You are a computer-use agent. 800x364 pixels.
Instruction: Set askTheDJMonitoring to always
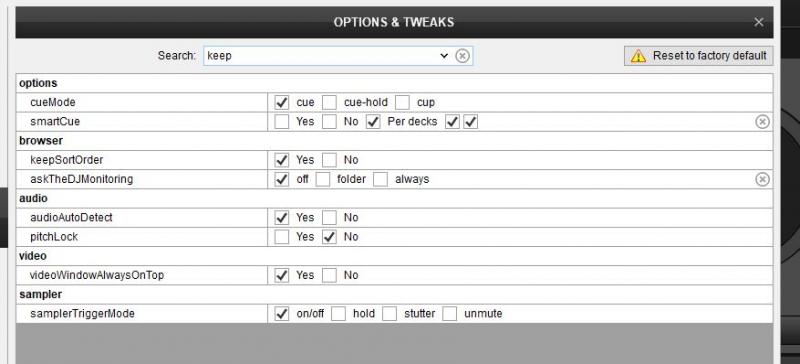[x=381, y=179]
